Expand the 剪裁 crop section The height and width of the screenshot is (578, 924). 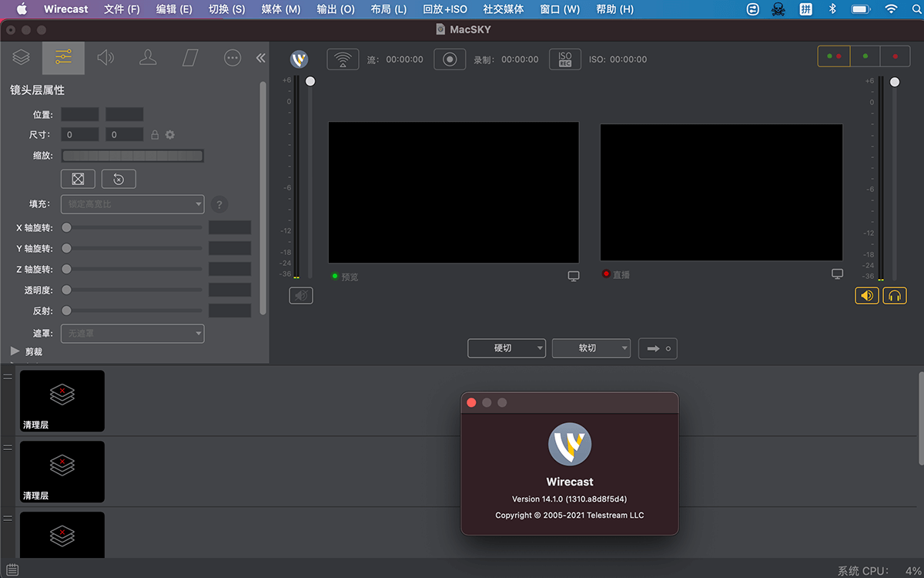coord(15,351)
